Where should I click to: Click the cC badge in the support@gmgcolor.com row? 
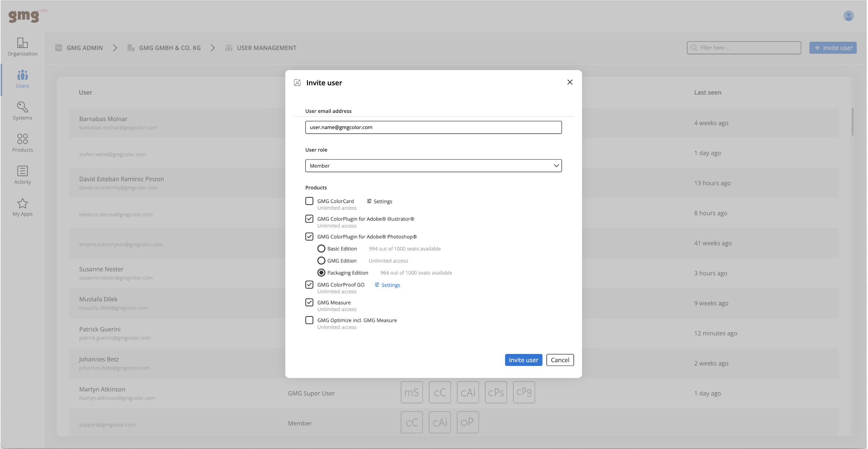(412, 422)
